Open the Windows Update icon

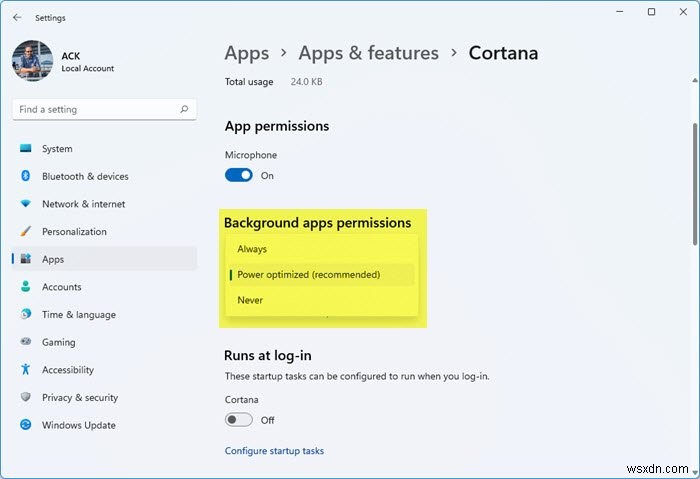26,425
